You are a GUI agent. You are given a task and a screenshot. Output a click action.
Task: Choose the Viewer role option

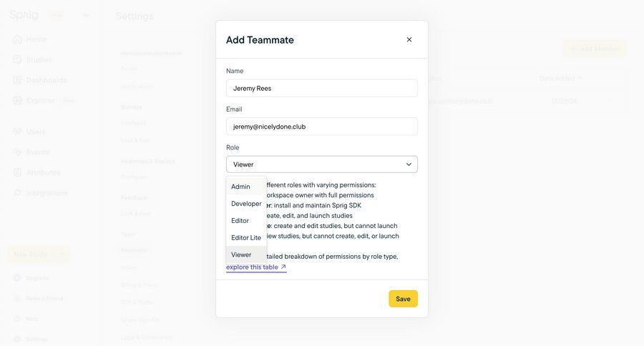coord(241,254)
